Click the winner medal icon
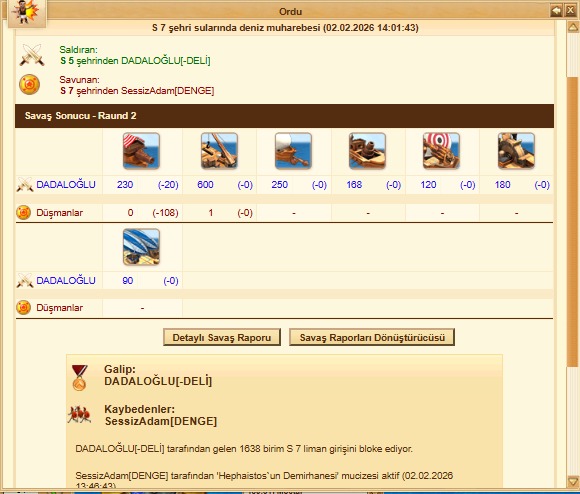The height and width of the screenshot is (494, 580). click(x=80, y=378)
